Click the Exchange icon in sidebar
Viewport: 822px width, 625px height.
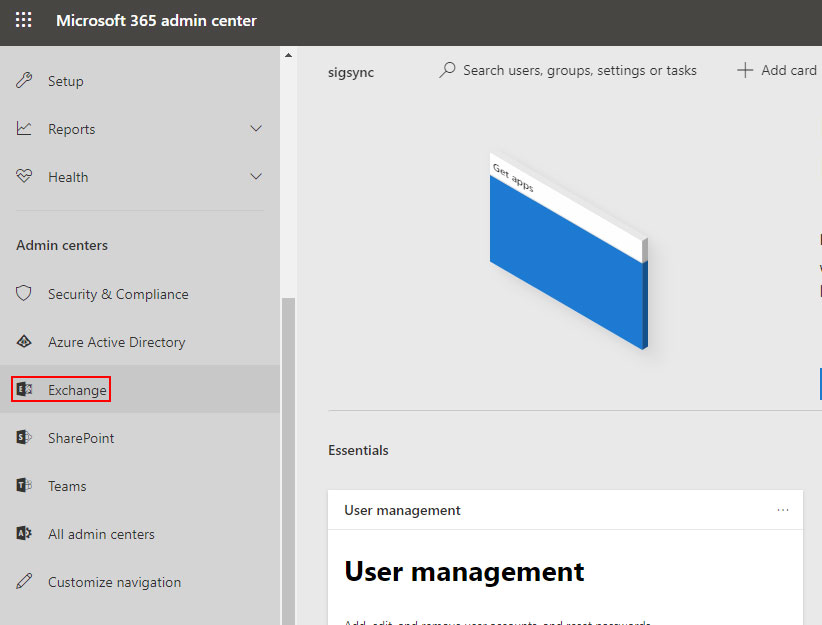coord(24,390)
